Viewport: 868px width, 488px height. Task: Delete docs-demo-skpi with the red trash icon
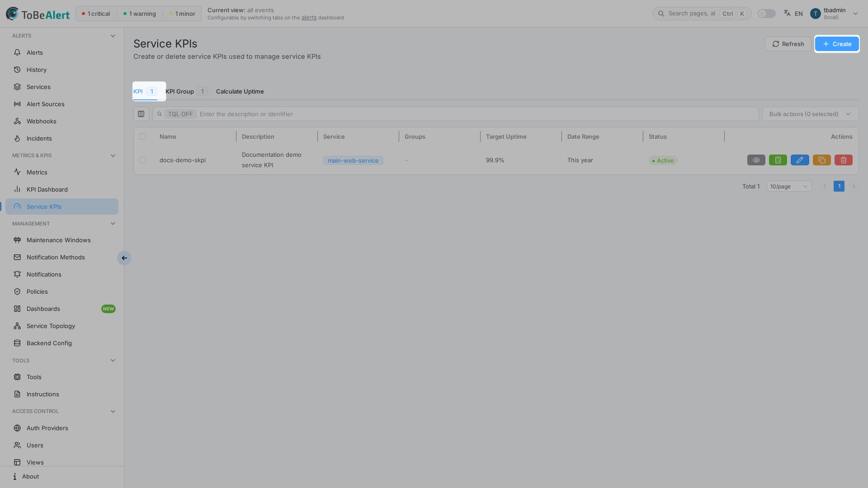click(x=843, y=160)
